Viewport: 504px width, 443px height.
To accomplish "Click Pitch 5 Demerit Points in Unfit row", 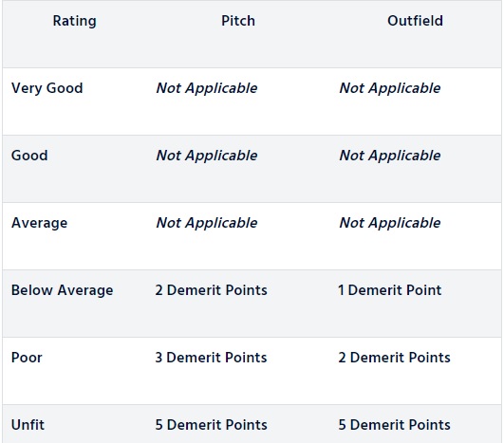I will [x=211, y=425].
